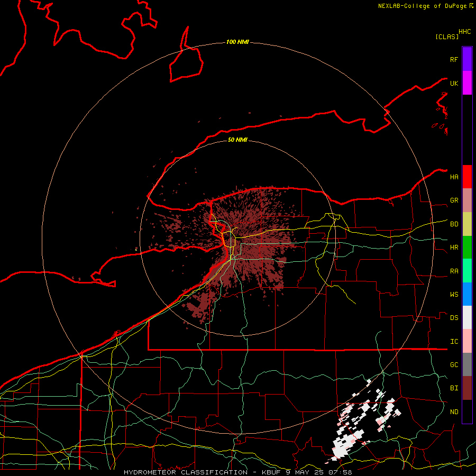Screen dimensions: 476x476
Task: Click the ND legend label
Action: [454, 412]
